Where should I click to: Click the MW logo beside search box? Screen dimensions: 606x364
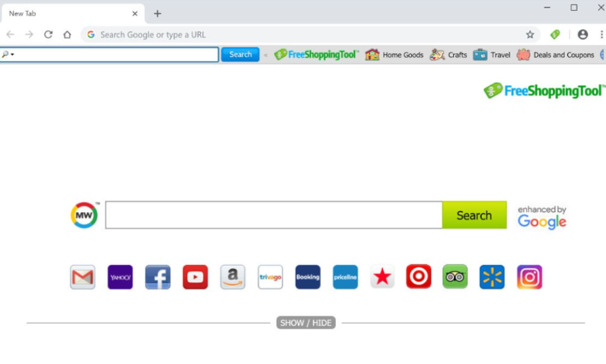tap(84, 215)
